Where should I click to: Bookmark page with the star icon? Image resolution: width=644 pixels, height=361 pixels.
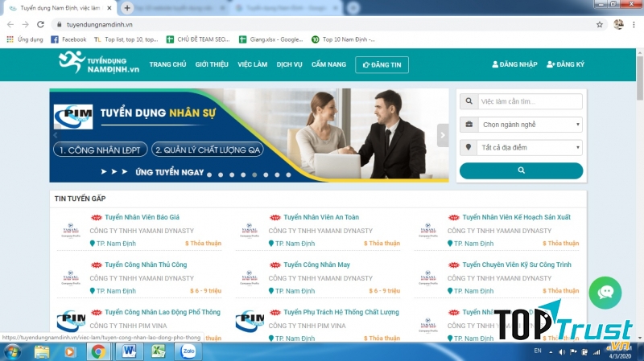coord(599,24)
